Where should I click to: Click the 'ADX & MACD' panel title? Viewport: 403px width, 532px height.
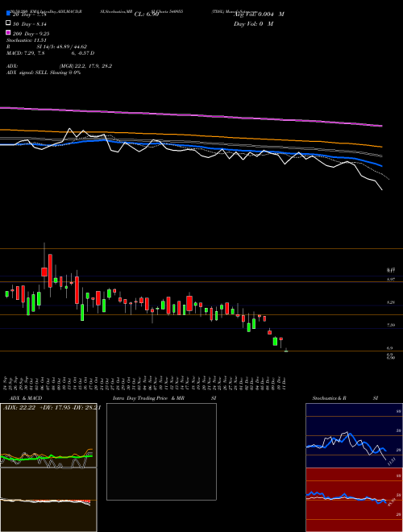tap(26, 398)
